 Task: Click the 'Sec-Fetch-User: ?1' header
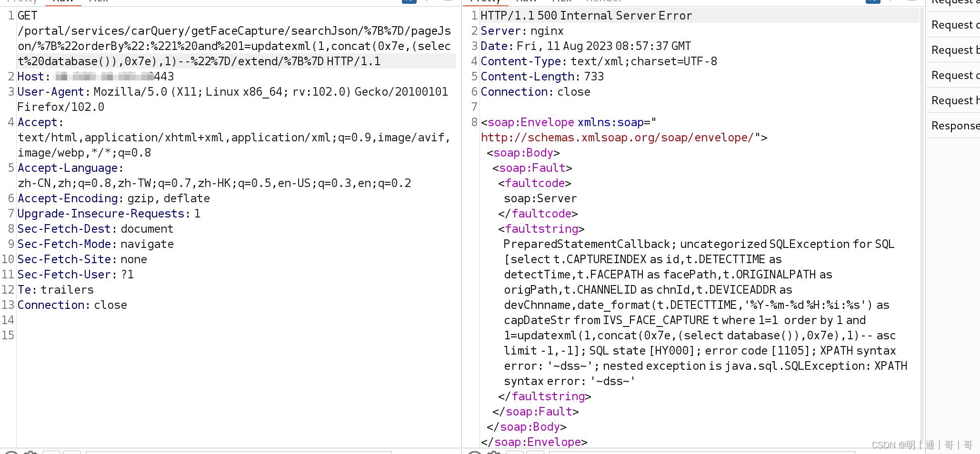[76, 275]
